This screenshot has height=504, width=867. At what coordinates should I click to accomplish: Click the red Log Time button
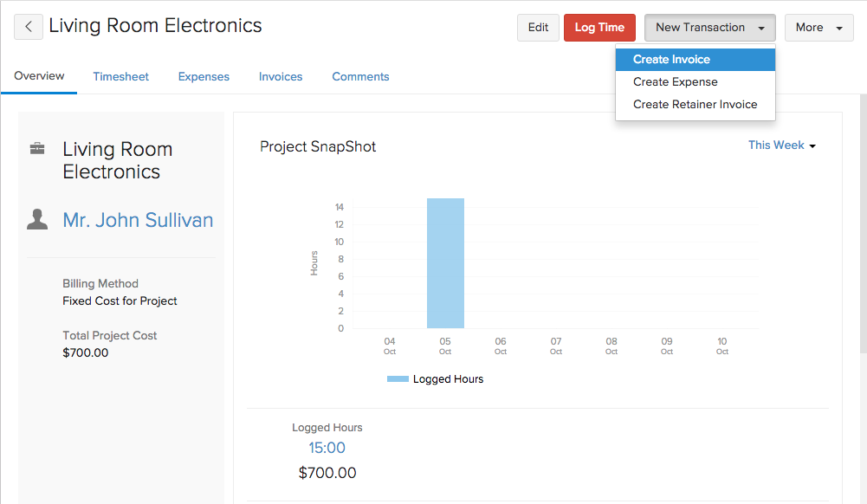pyautogui.click(x=599, y=28)
